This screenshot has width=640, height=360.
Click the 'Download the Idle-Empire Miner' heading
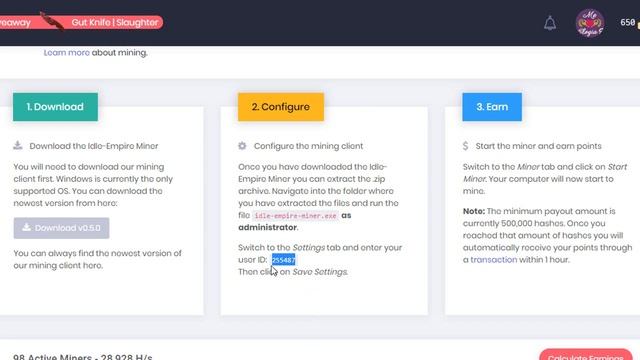93,146
